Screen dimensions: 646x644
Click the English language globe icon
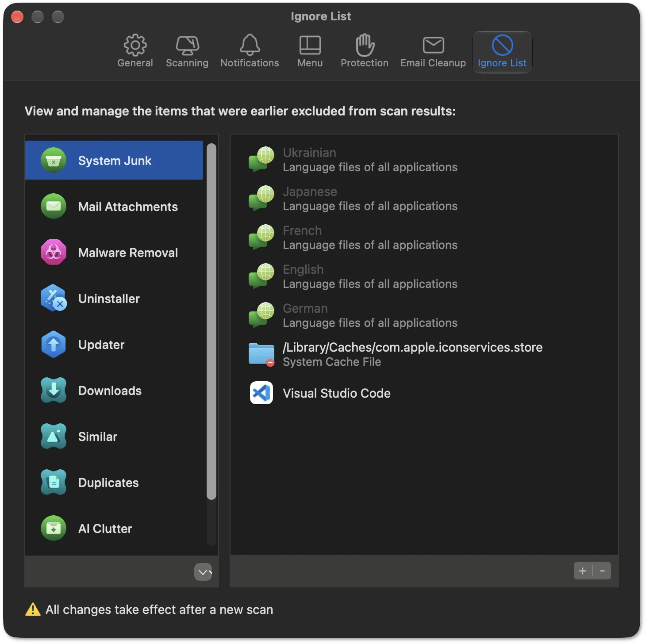click(261, 276)
